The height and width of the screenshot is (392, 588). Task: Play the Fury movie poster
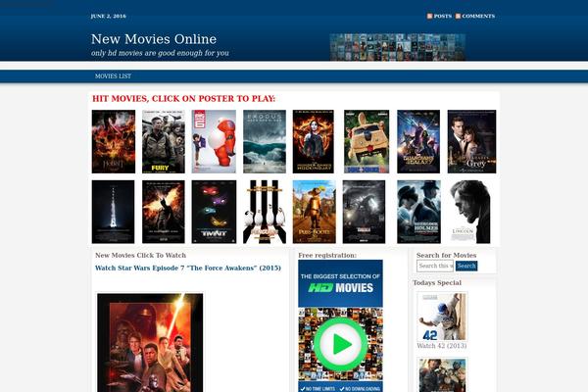pyautogui.click(x=163, y=141)
